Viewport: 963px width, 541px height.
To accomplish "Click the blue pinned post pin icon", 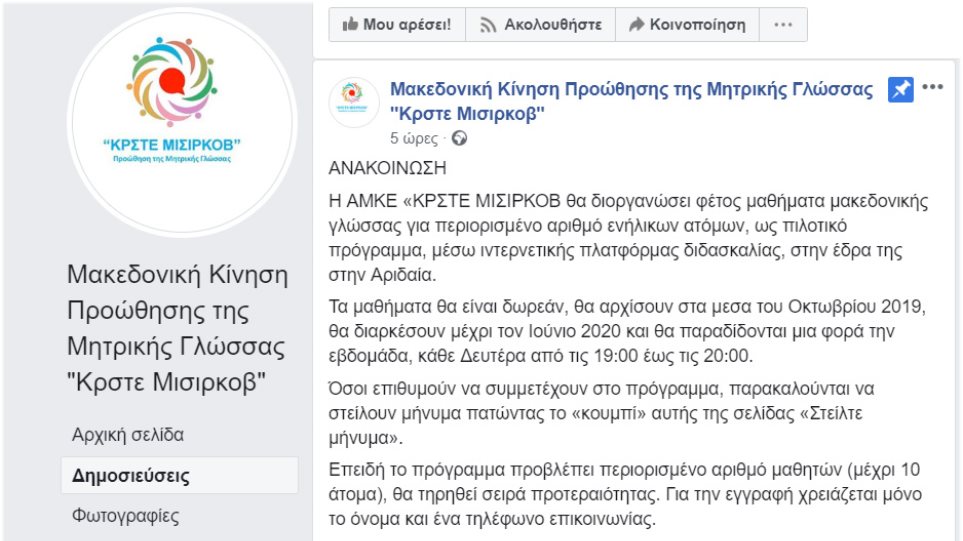I will 900,90.
